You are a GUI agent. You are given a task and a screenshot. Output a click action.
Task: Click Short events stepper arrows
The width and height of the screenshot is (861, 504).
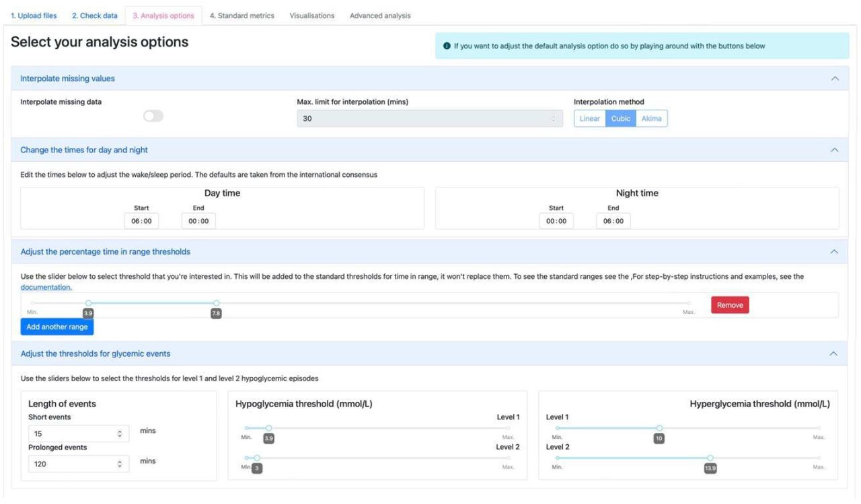tap(120, 433)
